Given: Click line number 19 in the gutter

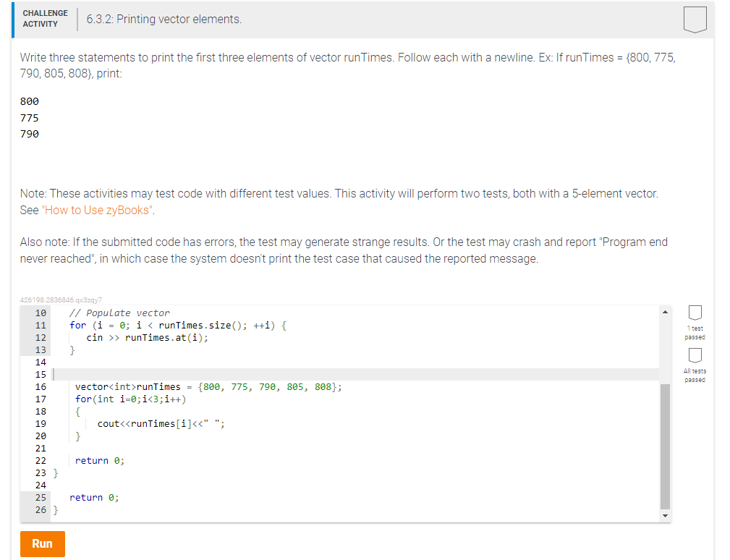Looking at the screenshot, I should click(40, 423).
